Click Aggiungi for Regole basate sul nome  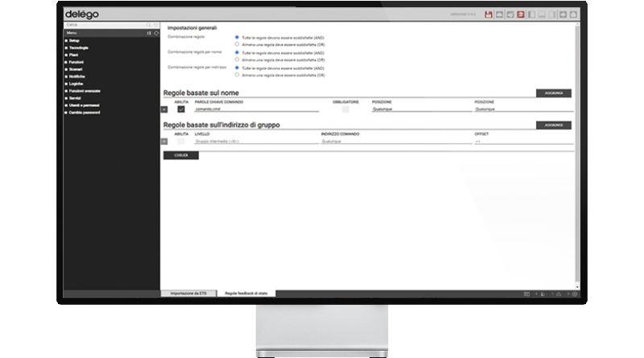click(x=554, y=93)
